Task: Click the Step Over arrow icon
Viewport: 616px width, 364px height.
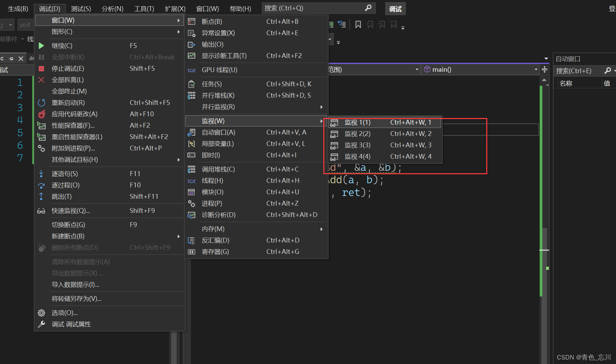Action: (x=41, y=185)
